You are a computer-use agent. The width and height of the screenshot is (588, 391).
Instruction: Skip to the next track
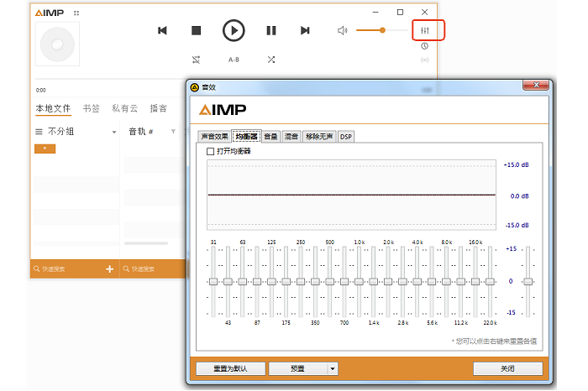coord(305,31)
